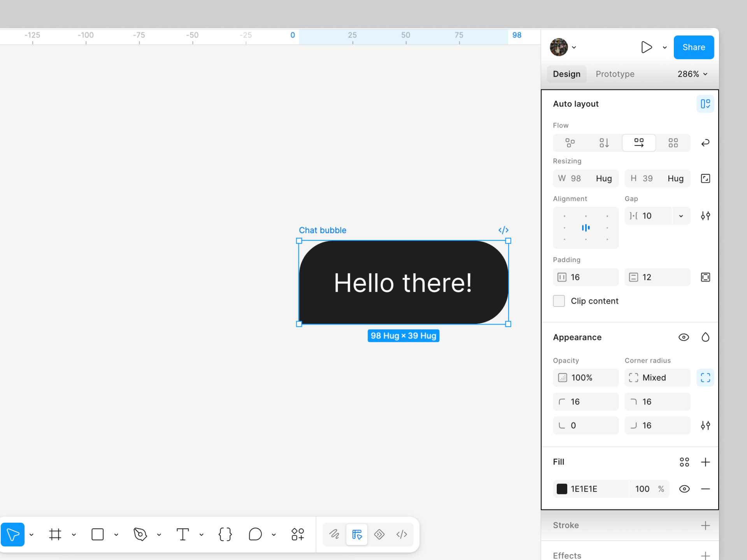This screenshot has height=560, width=747.
Task: Switch to the Design tab
Action: click(566, 74)
